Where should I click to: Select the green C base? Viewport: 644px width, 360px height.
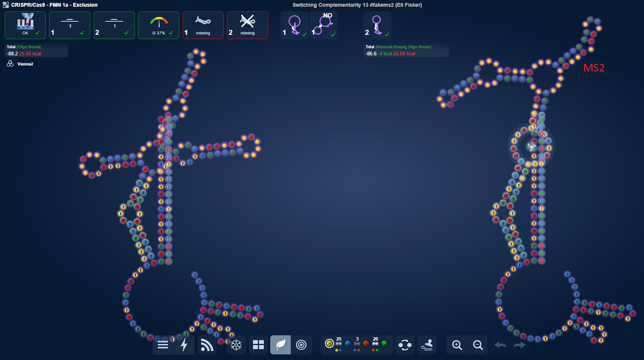coord(384,343)
